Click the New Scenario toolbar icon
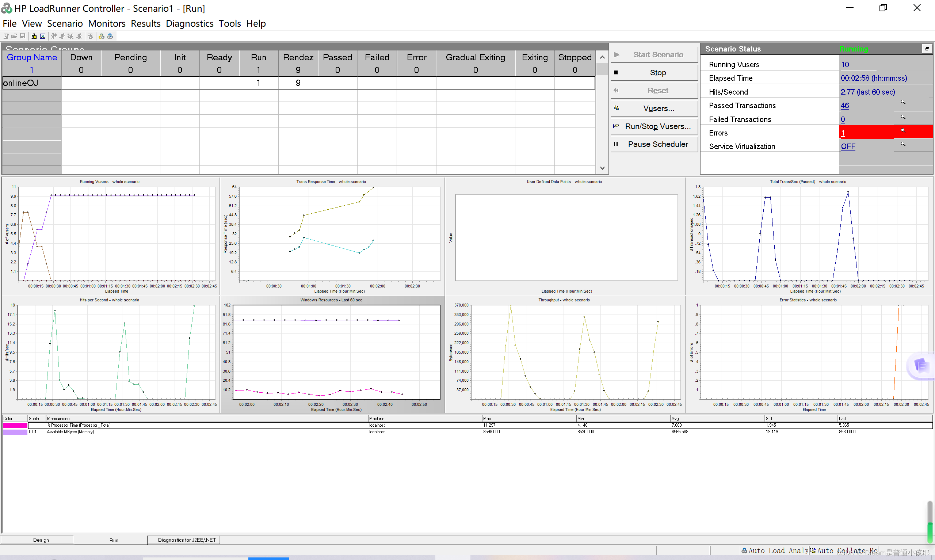 click(5, 36)
